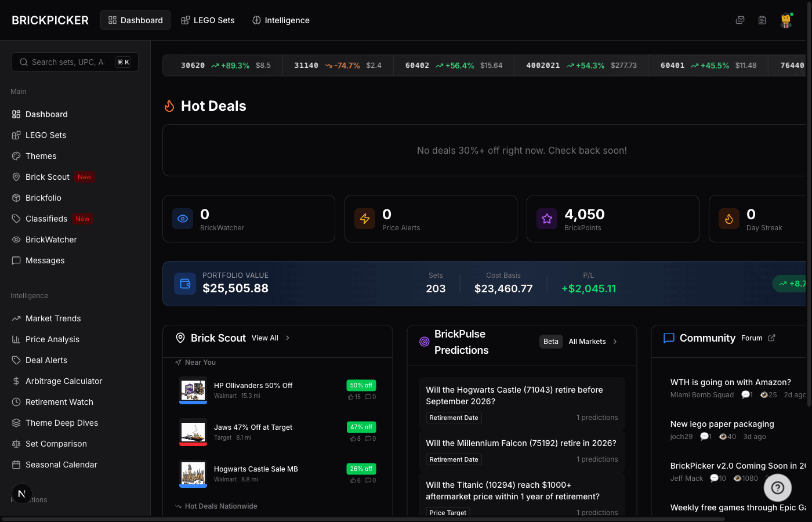Click the lightning bolt icon on the Price Alerts card
Image resolution: width=812 pixels, height=522 pixels.
pyautogui.click(x=365, y=219)
